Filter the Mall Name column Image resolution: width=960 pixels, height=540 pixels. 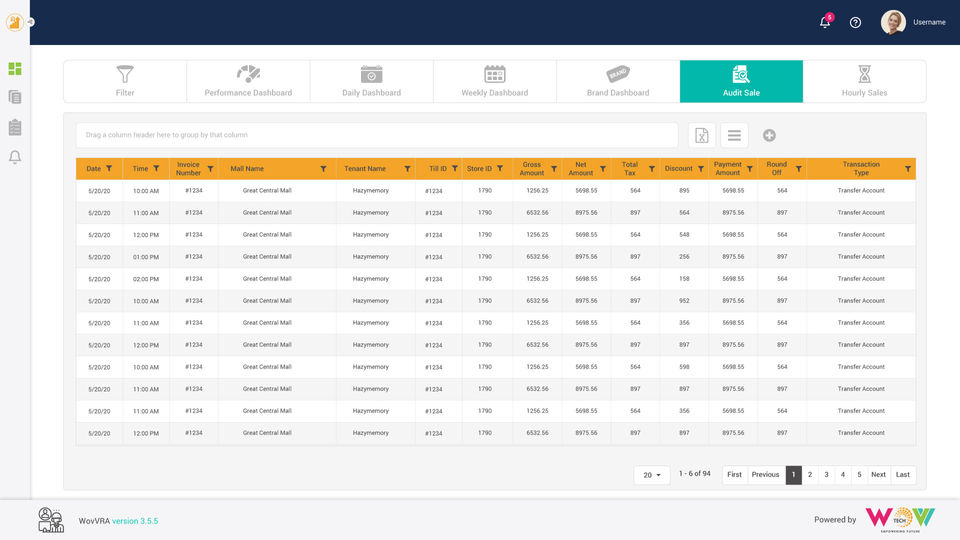(x=323, y=169)
